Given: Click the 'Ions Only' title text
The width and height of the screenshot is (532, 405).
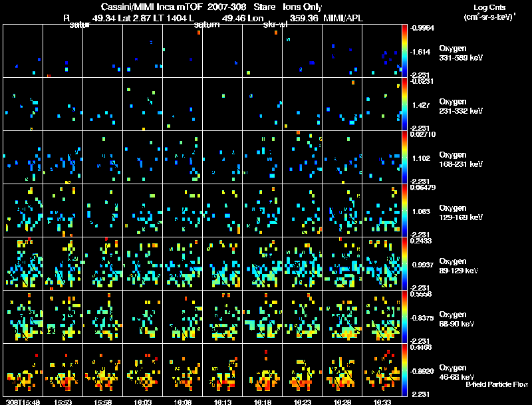Looking at the screenshot, I should click(303, 7).
